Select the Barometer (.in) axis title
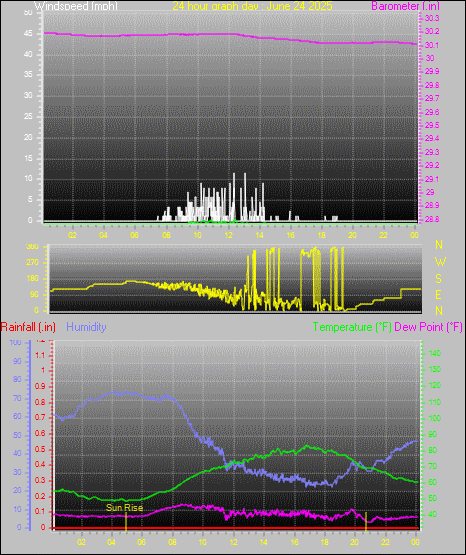 click(405, 6)
